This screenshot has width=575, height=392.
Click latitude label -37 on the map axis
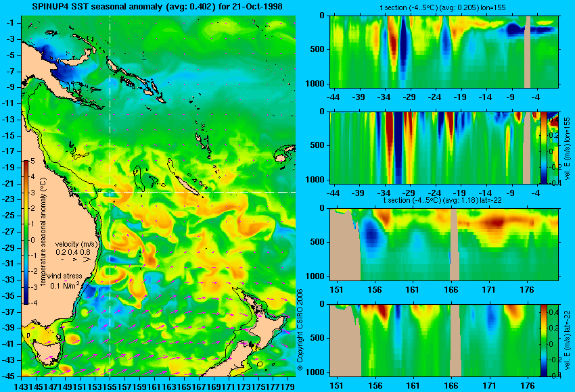pos(8,312)
